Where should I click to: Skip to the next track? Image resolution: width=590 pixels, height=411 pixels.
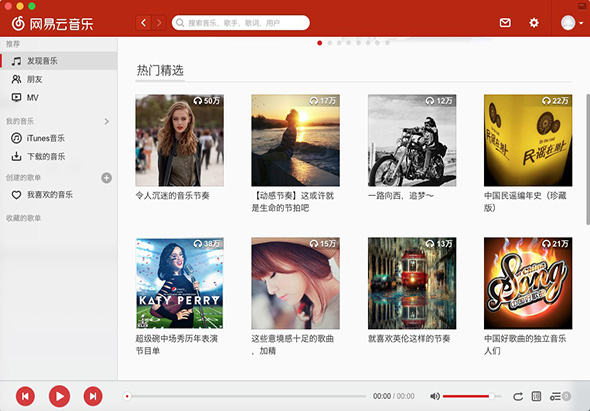point(93,396)
